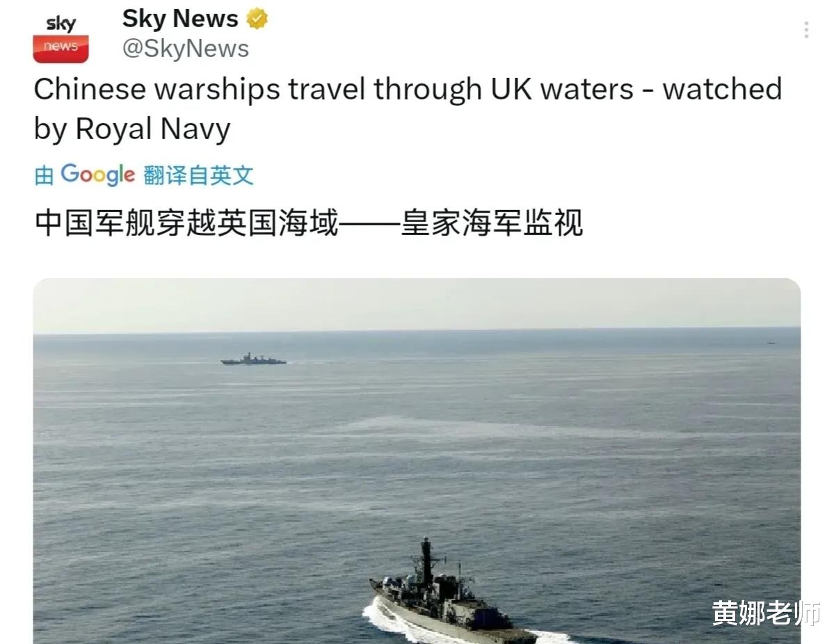Viewport: 834px width, 644px height.
Task: Select the English headline tweet text
Action: coord(408,108)
